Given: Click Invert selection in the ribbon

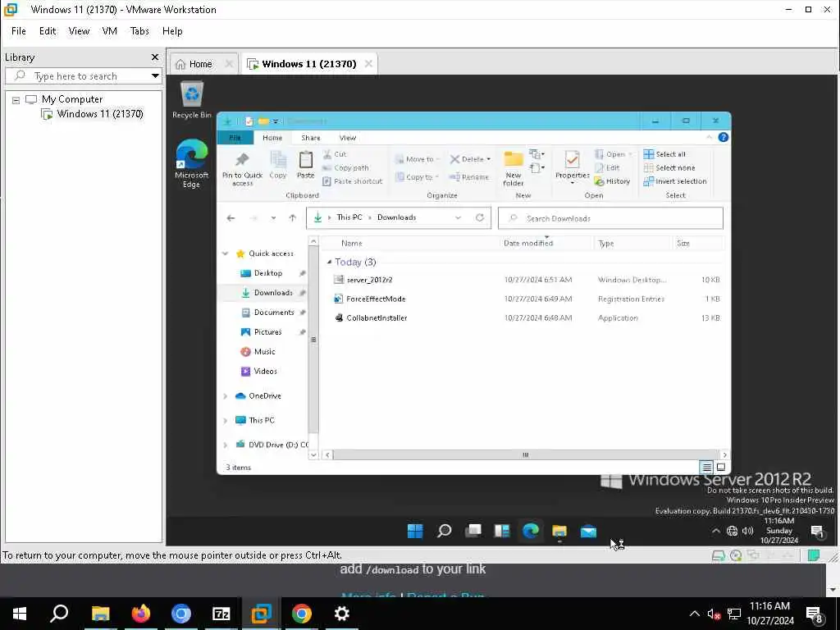Looking at the screenshot, I should 675,181.
